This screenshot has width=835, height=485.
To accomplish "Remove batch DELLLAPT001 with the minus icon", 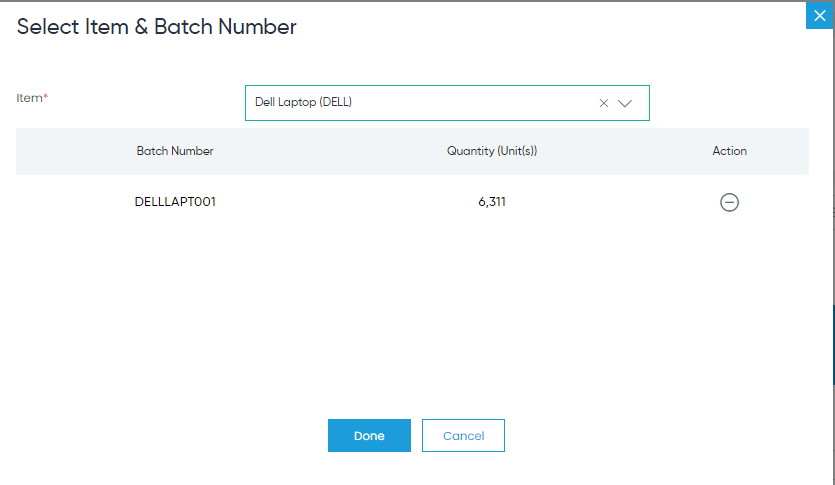I will [x=729, y=202].
